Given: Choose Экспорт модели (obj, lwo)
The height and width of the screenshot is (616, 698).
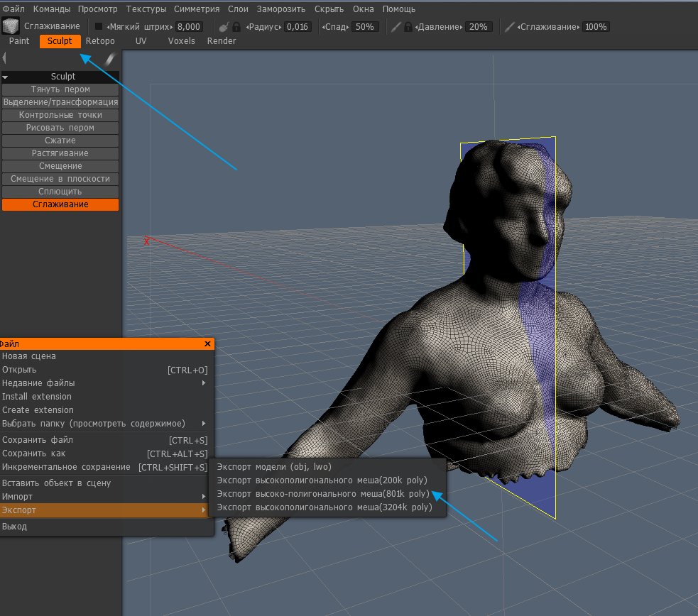Looking at the screenshot, I should [x=273, y=466].
